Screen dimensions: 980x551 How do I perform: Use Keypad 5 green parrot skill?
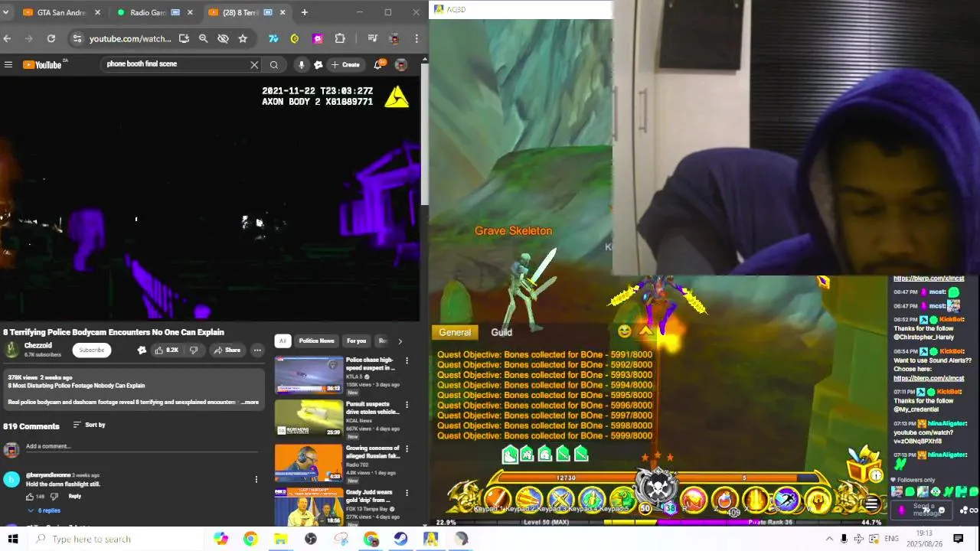[623, 500]
